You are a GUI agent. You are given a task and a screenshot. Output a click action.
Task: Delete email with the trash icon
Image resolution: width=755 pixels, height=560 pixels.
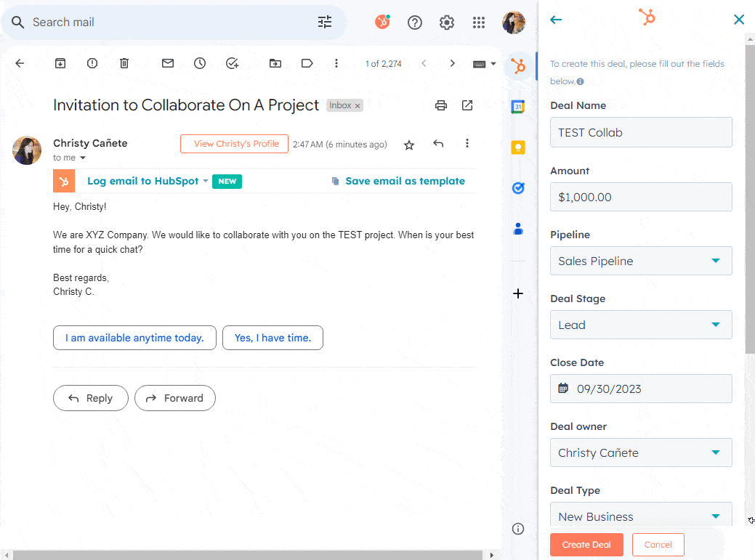[124, 63]
